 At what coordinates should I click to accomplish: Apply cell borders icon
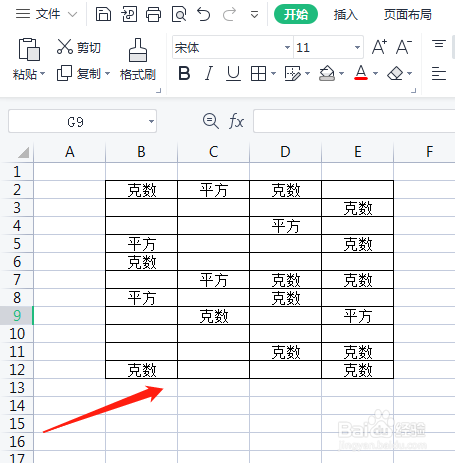[258, 73]
